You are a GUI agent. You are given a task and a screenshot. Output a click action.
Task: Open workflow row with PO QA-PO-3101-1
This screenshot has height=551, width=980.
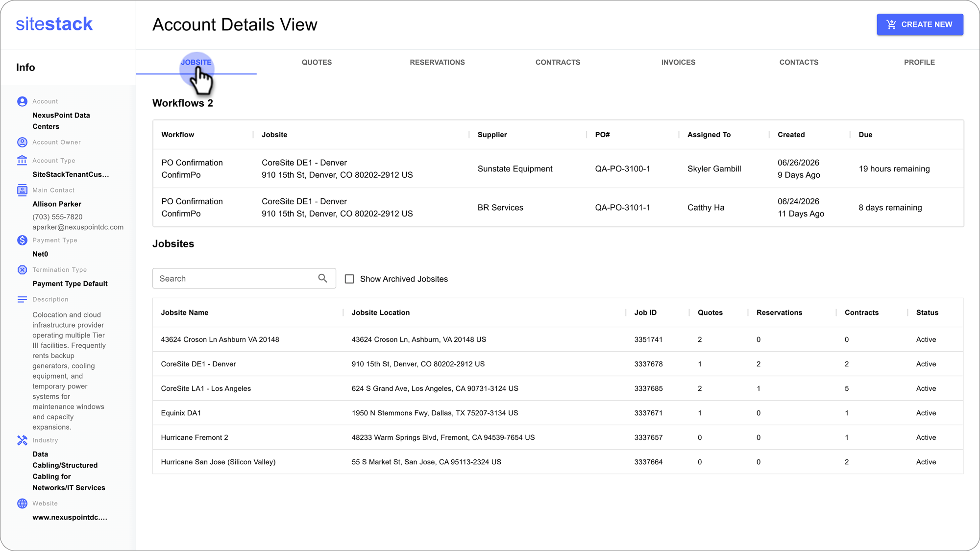click(558, 207)
